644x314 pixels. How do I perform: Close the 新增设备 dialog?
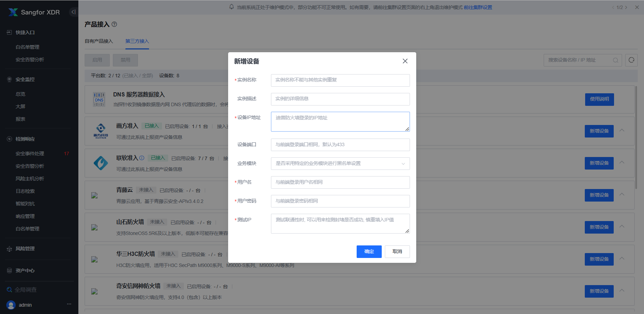click(405, 61)
